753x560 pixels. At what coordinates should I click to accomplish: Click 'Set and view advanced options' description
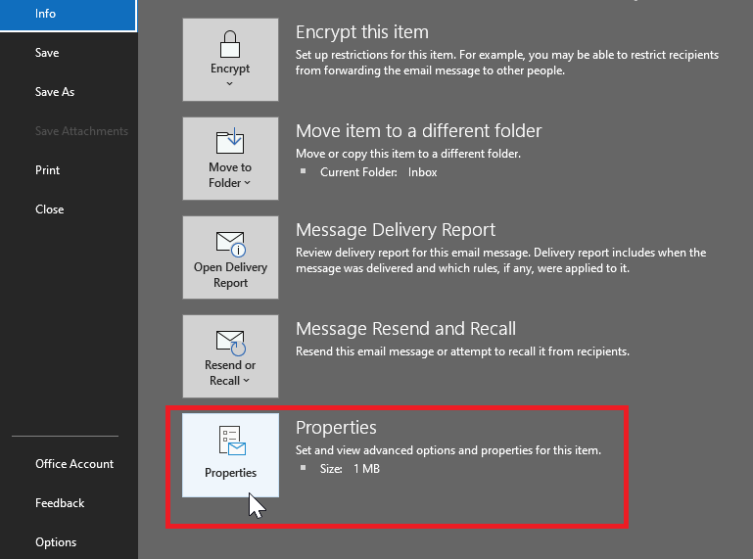(x=448, y=450)
